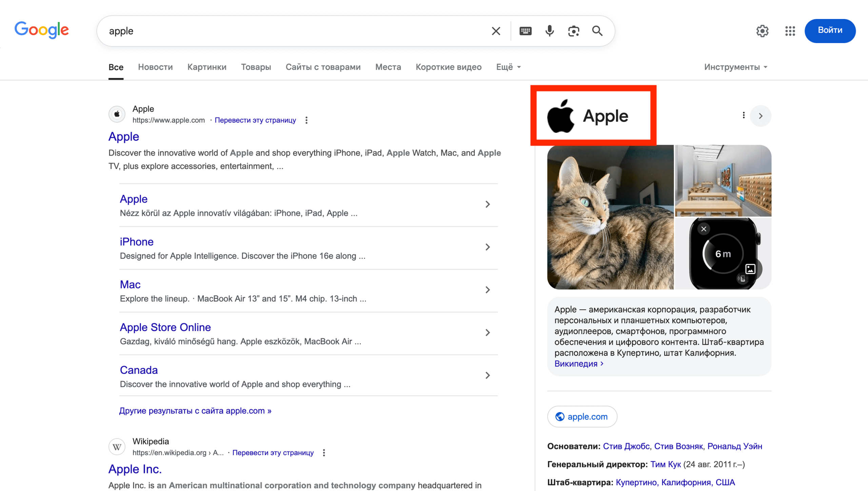Switch to Короткие видео tab
This screenshot has width=868, height=491.
pyautogui.click(x=449, y=67)
